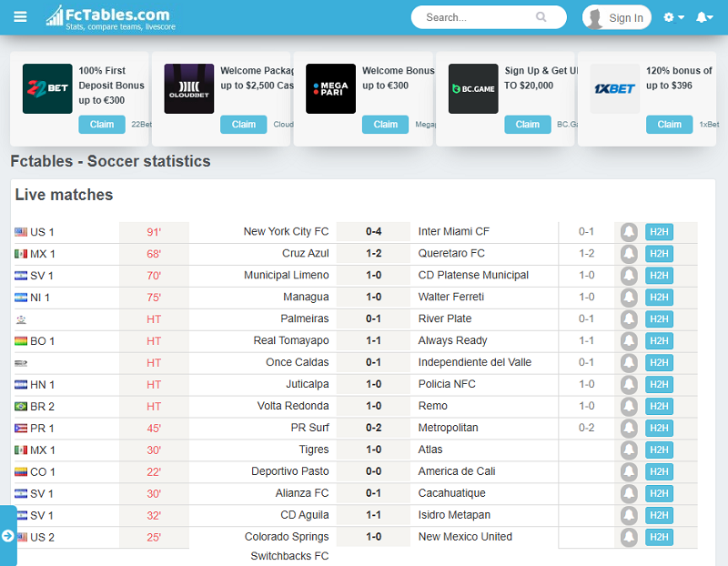728x566 pixels.
Task: Click the Search input field
Action: (x=489, y=17)
